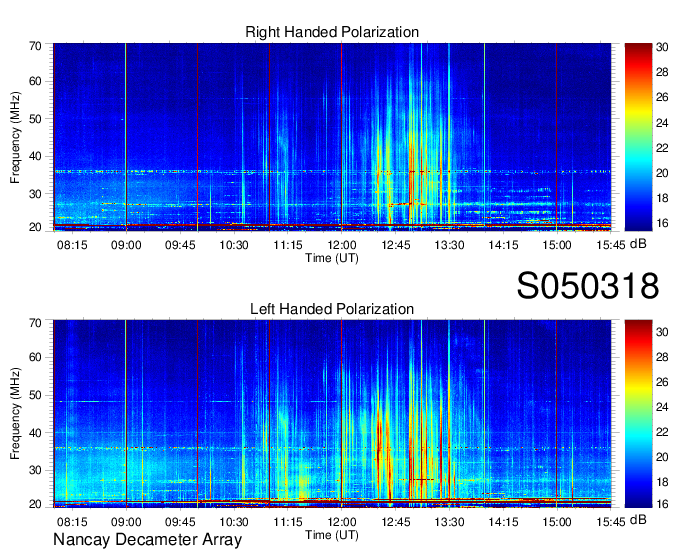This screenshot has height=552, width=680.
Task: Click the "dB" unit beside Left Handed colorbar
Action: point(638,519)
